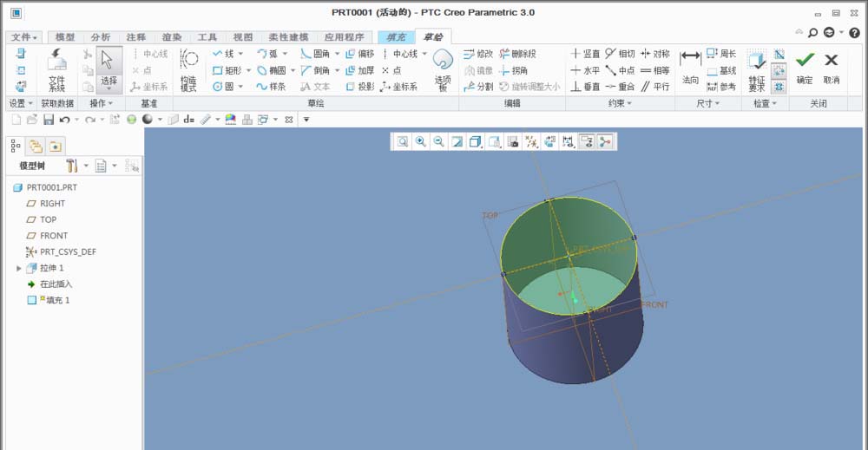Switch to the 模型 tab

[x=65, y=37]
